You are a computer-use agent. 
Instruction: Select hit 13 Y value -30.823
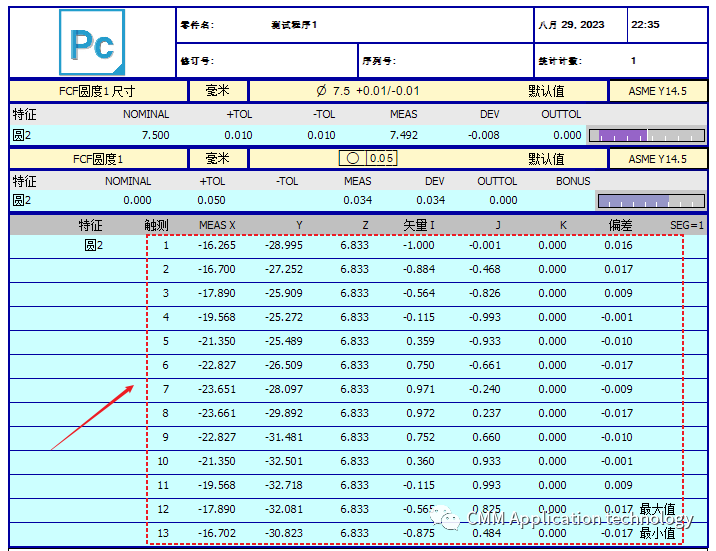pyautogui.click(x=284, y=533)
